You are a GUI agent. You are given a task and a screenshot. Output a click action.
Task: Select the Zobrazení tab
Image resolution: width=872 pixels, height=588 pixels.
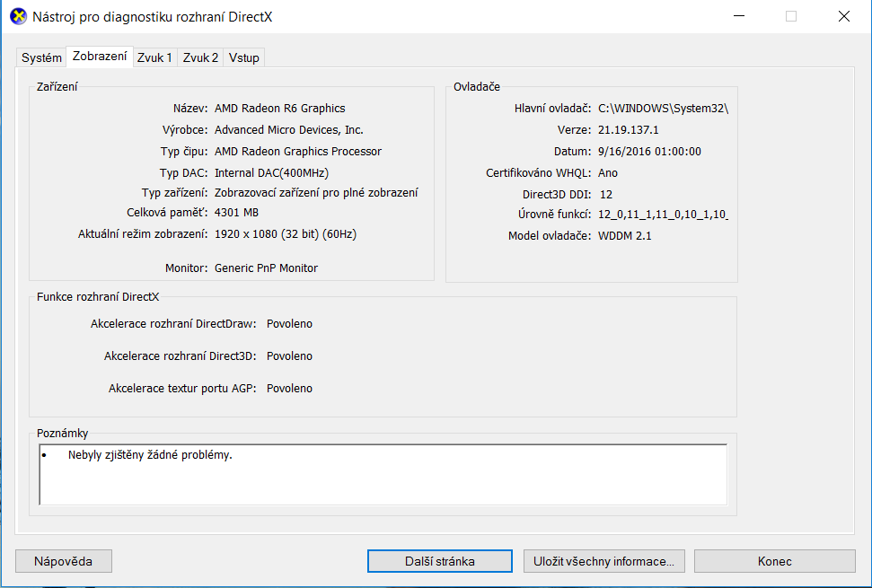click(x=100, y=57)
